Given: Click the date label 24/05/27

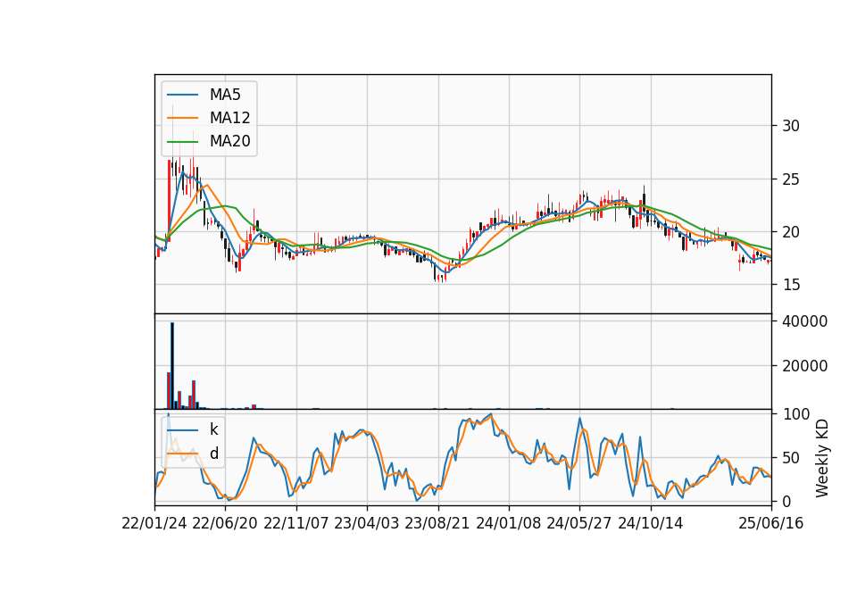Looking at the screenshot, I should coord(579,523).
